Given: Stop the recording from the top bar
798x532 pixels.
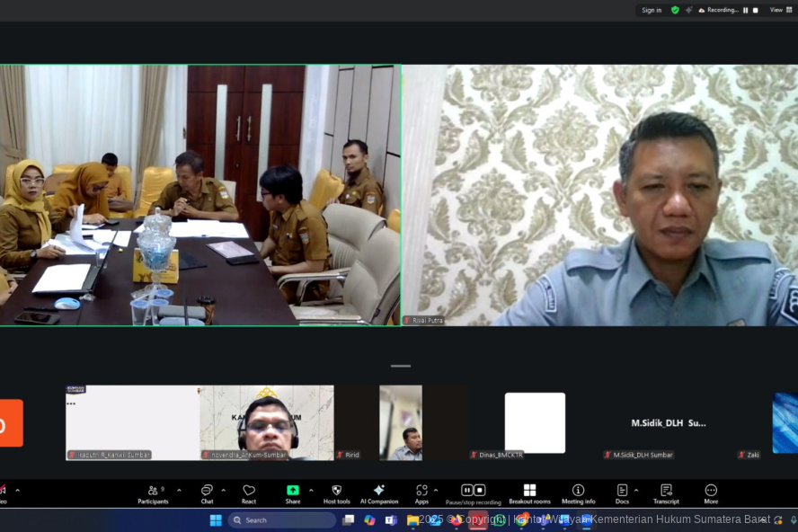Looking at the screenshot, I should coord(755,10).
